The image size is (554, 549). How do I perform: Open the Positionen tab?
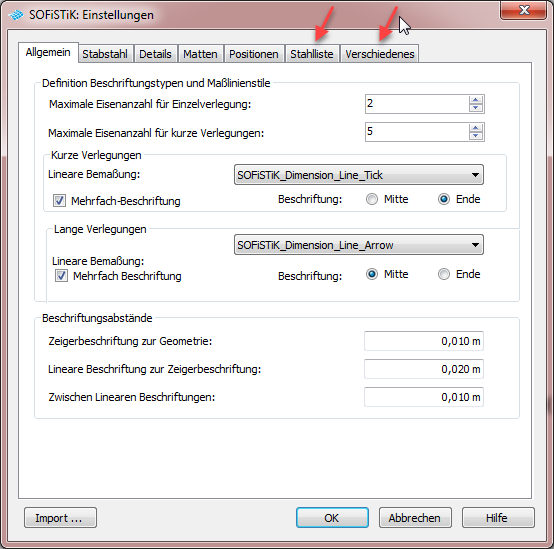point(254,54)
